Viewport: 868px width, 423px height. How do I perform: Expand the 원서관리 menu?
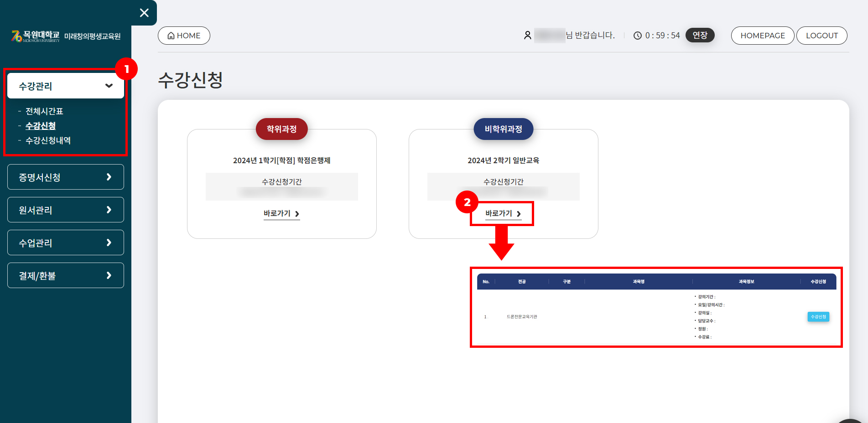[x=66, y=210]
